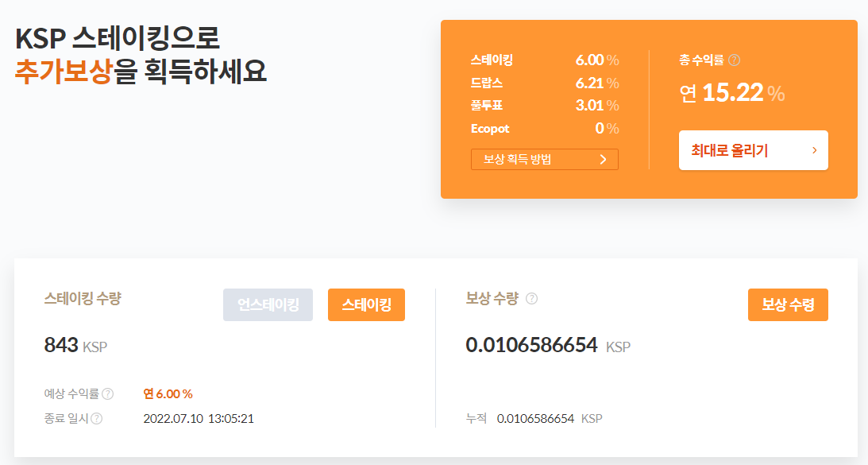Select the Ecopot 0 % value

(608, 129)
